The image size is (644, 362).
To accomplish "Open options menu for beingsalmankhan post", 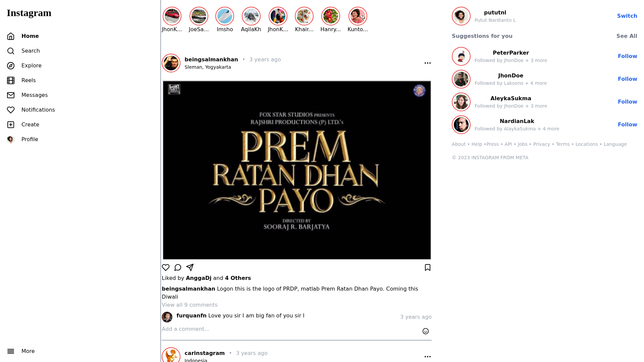I will 428,63.
